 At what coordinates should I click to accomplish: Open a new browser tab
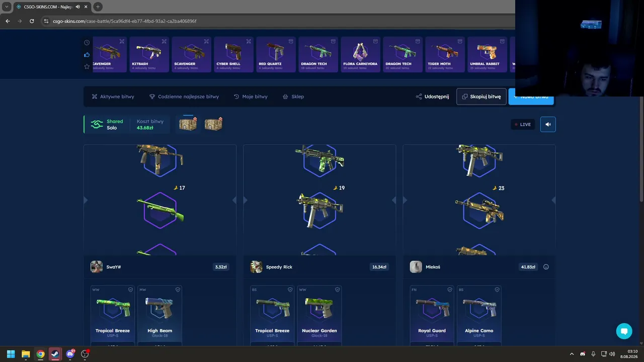coord(98,7)
